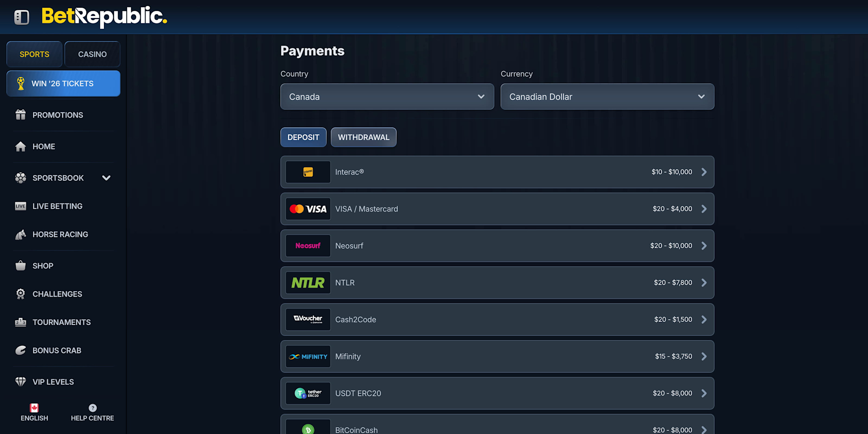Click the Live Betting icon
The width and height of the screenshot is (868, 434).
click(x=21, y=206)
